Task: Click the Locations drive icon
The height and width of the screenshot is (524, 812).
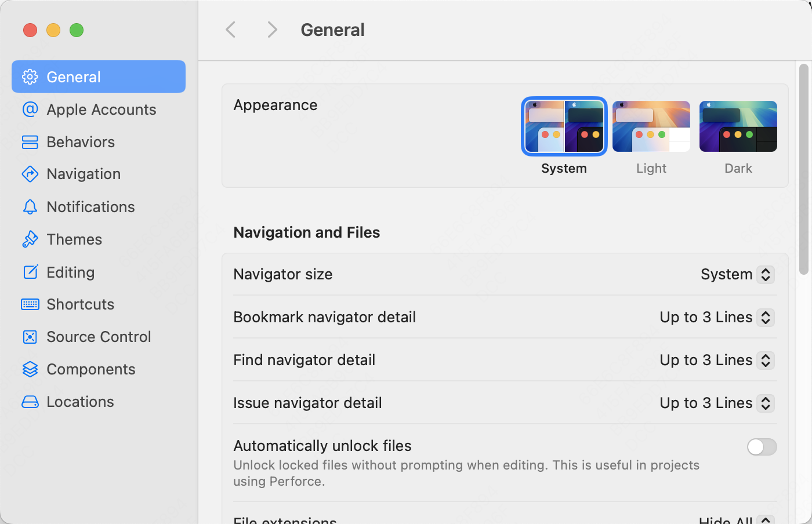Action: click(30, 402)
